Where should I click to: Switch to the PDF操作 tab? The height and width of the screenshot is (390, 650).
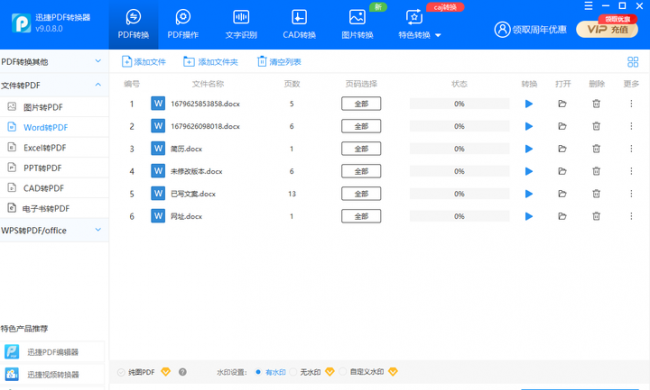click(183, 25)
